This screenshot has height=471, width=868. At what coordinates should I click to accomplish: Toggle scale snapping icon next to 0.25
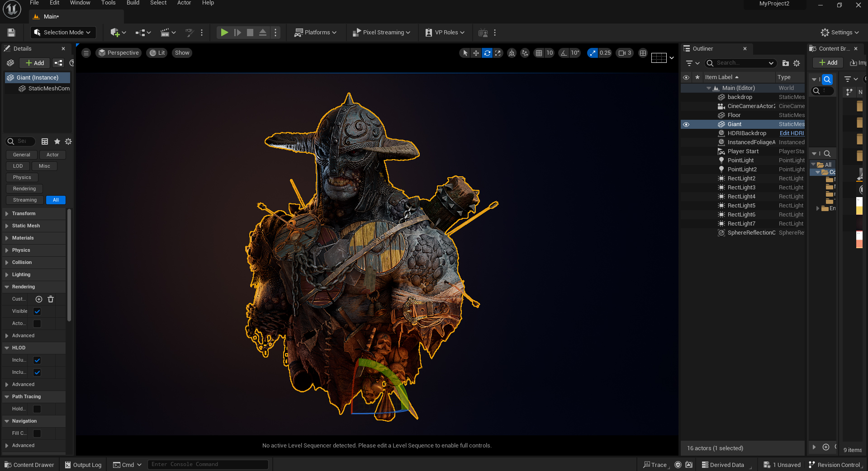click(593, 53)
